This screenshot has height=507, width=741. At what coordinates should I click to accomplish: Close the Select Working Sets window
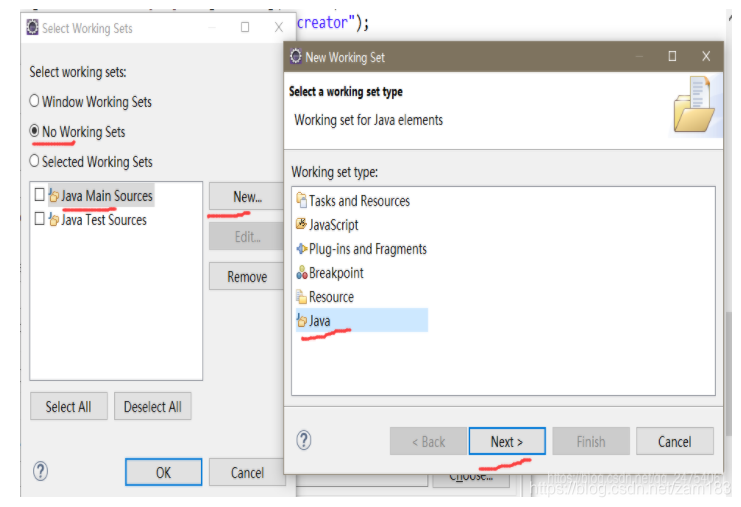pos(279,27)
